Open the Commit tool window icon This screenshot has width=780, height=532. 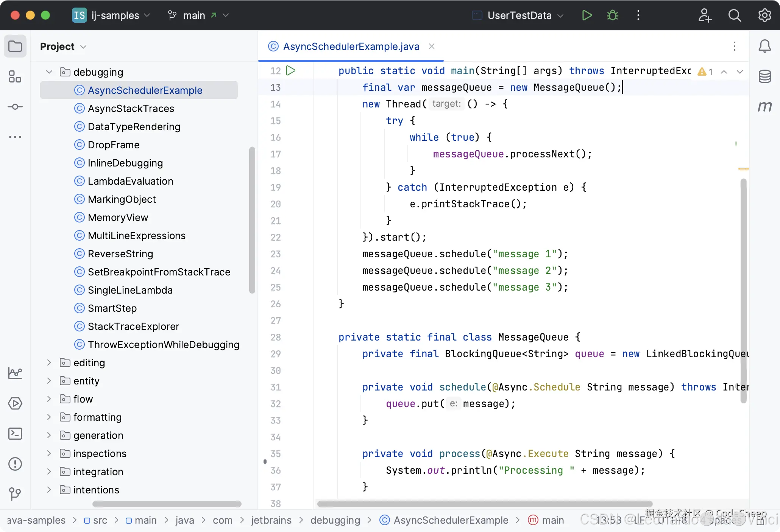tap(15, 107)
